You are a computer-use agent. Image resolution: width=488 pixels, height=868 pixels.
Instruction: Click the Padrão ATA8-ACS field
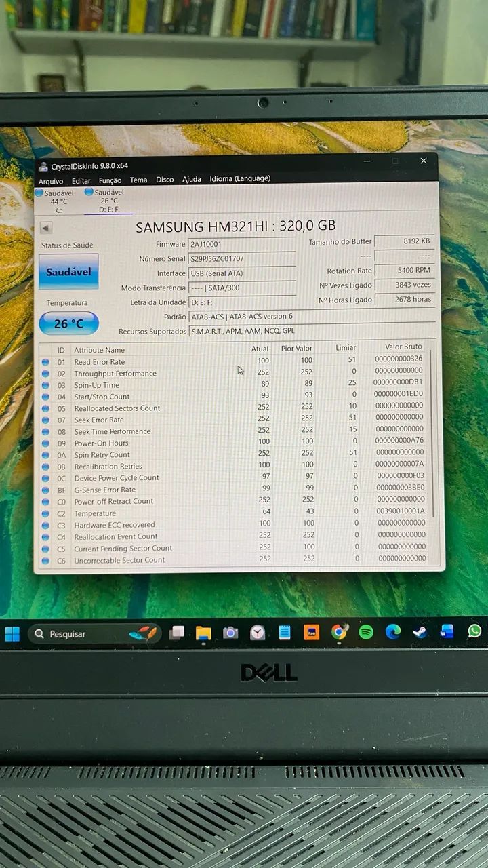pos(312,316)
